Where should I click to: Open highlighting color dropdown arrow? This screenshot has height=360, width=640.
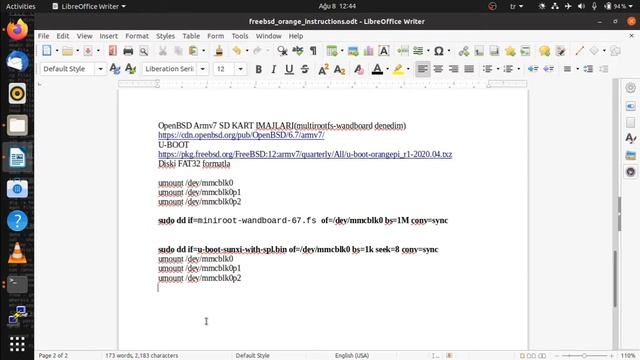coord(408,69)
